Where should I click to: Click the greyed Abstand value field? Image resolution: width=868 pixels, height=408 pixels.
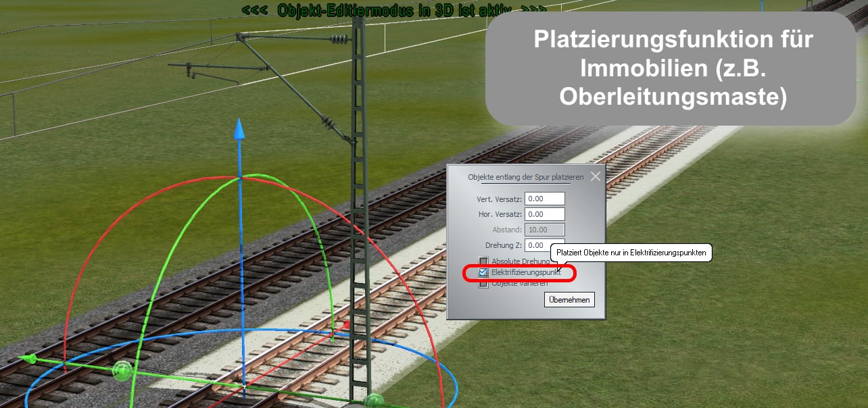[544, 230]
